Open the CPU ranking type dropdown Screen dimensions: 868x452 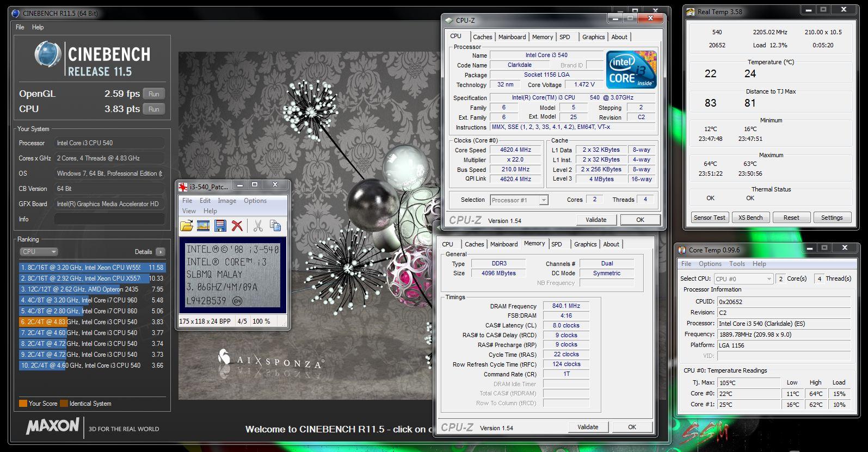39,252
